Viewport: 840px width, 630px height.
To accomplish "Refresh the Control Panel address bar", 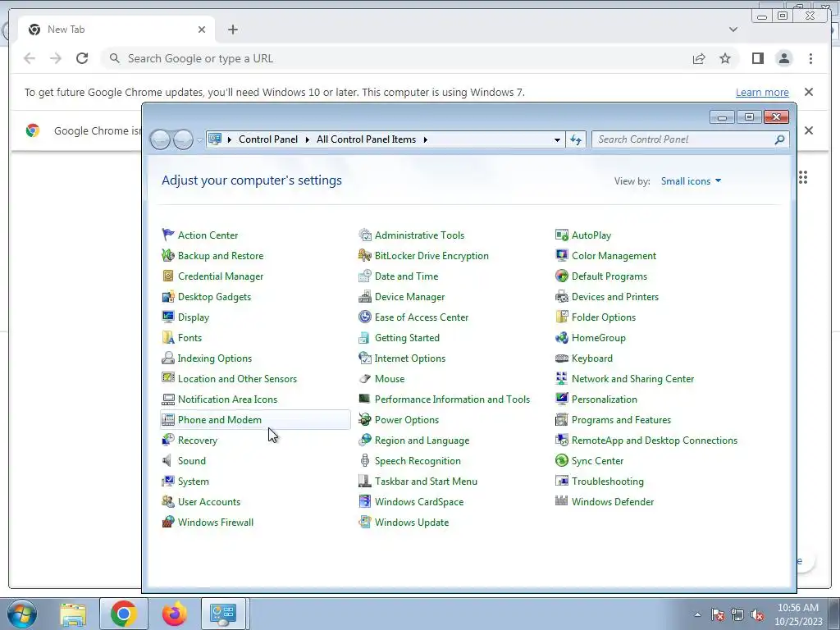I will pos(576,139).
